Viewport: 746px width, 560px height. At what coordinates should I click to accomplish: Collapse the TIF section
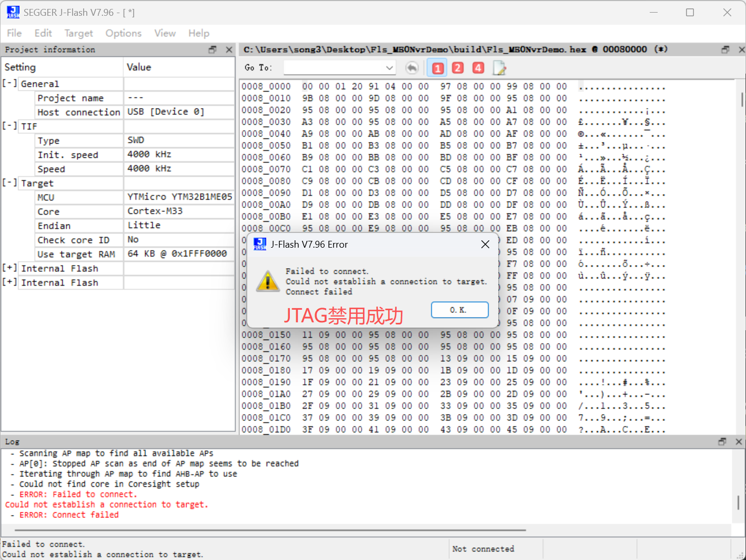click(9, 126)
